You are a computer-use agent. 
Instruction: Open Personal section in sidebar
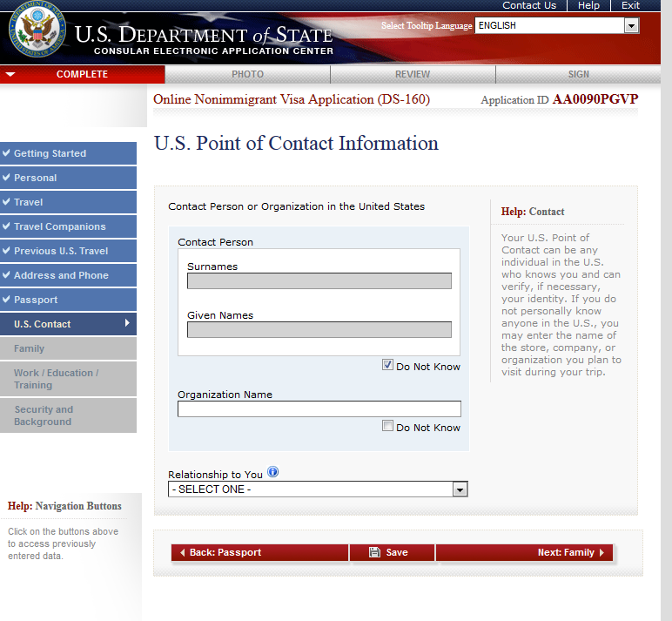(x=68, y=178)
